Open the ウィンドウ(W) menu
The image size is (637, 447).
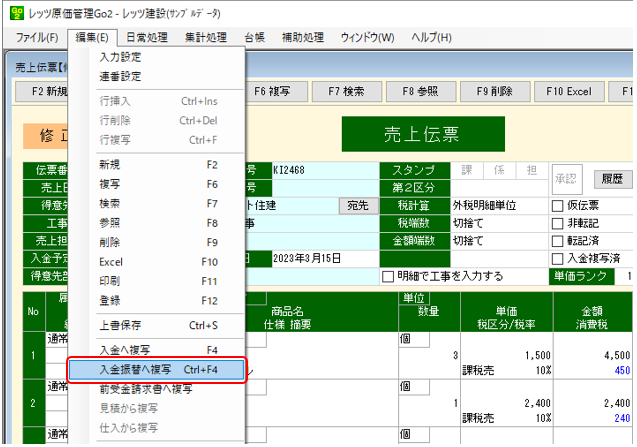tap(367, 38)
